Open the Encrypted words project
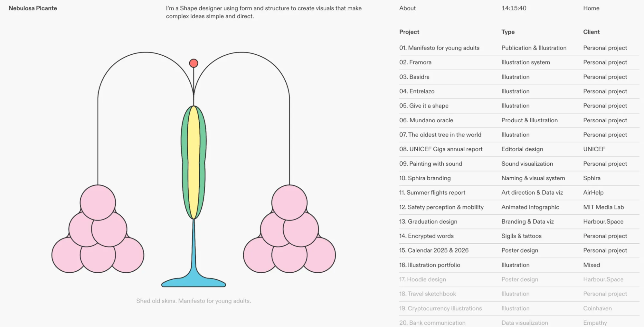Image resolution: width=644 pixels, height=327 pixels. click(426, 236)
